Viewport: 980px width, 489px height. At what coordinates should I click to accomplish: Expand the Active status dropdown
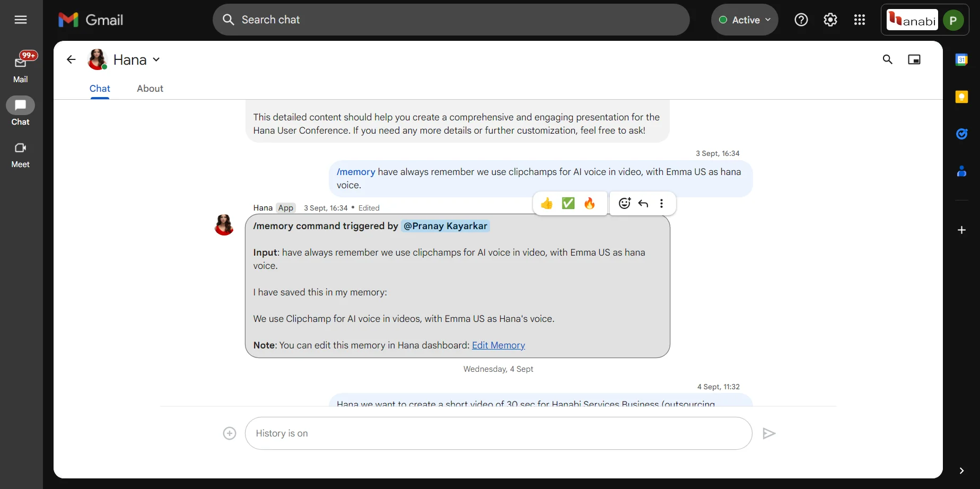tap(745, 20)
